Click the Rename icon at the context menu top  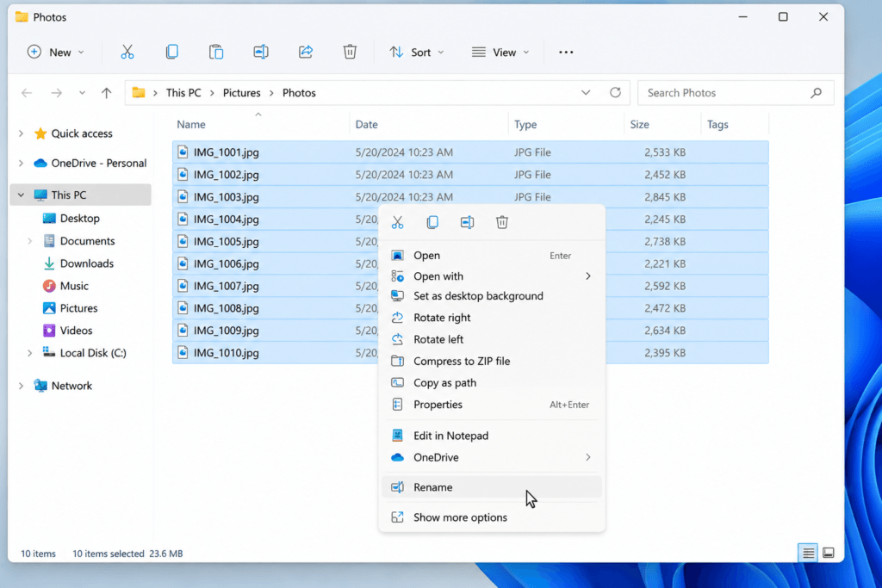tap(468, 222)
